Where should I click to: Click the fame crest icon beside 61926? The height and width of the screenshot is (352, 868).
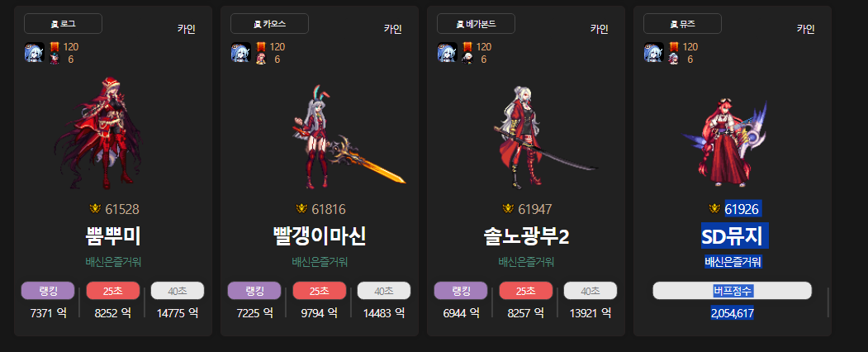point(714,209)
